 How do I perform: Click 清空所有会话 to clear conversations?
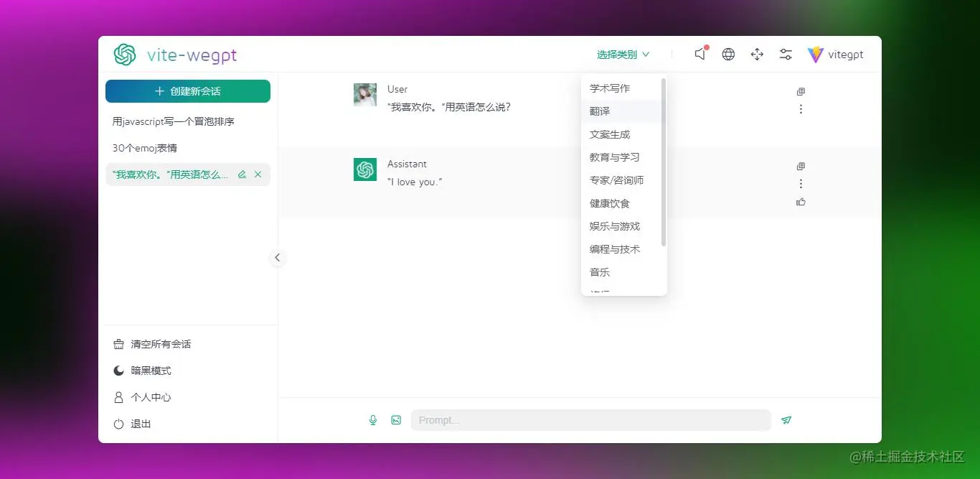(152, 344)
